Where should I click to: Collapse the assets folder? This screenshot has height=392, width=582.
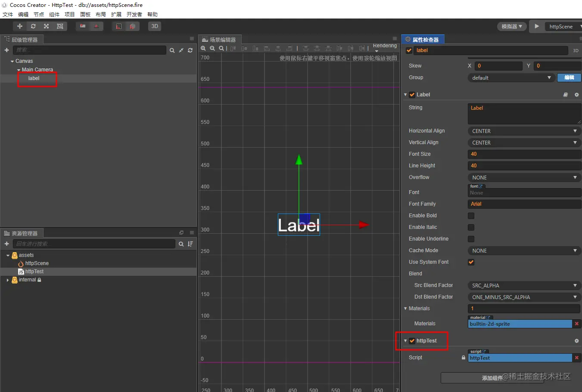coord(8,256)
